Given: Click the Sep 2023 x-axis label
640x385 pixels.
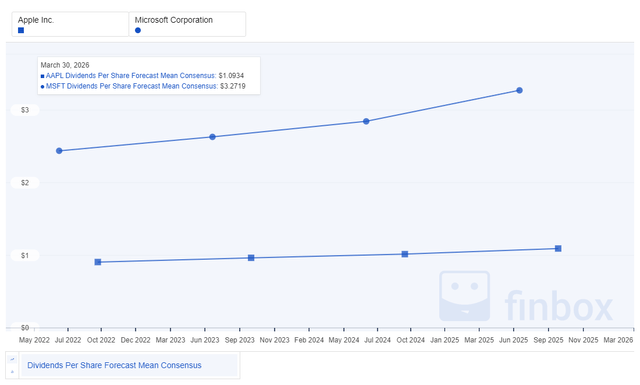Looking at the screenshot, I should 240,340.
